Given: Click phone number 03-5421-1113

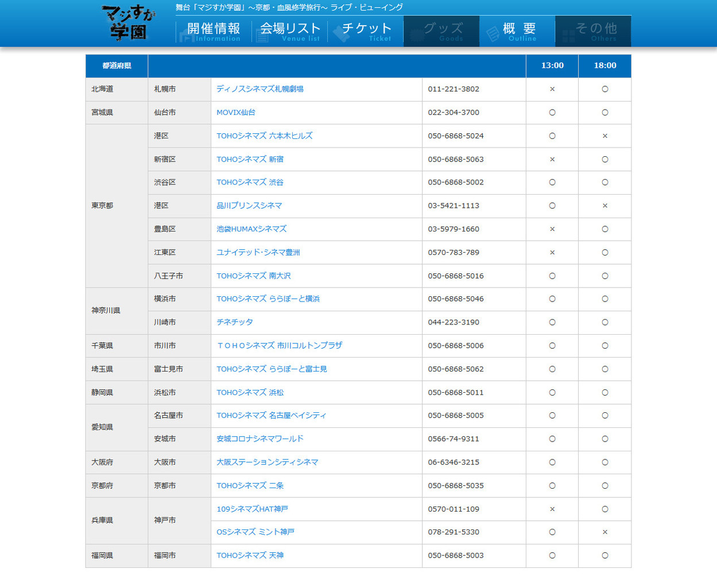Looking at the screenshot, I should tap(454, 206).
